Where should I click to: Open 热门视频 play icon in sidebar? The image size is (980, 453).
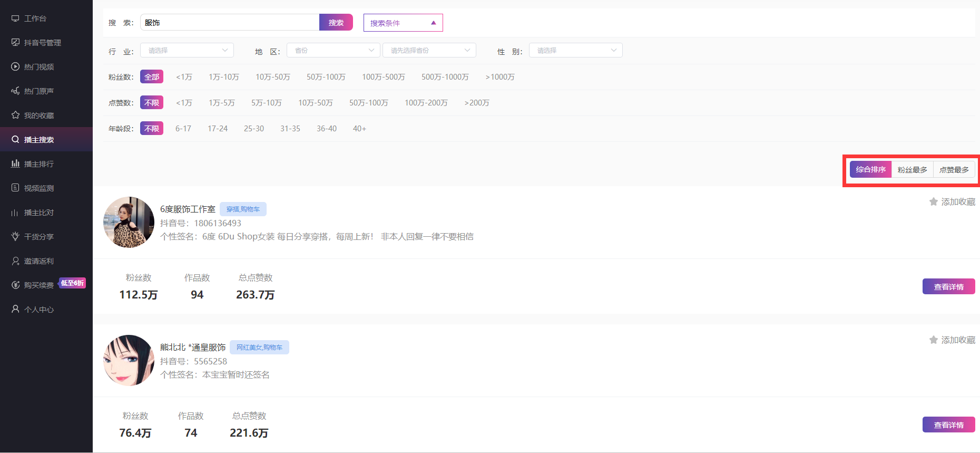point(15,67)
